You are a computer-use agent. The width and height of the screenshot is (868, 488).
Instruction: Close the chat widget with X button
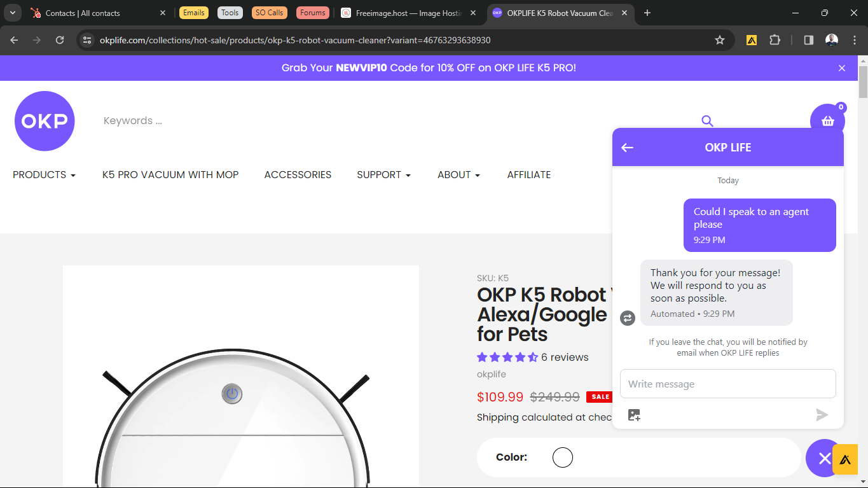pos(824,458)
